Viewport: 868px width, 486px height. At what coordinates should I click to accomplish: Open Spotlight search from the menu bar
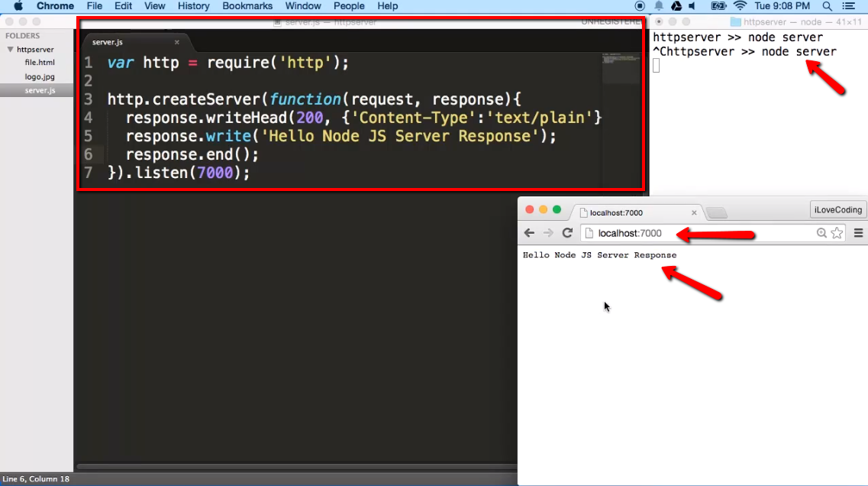pos(826,6)
